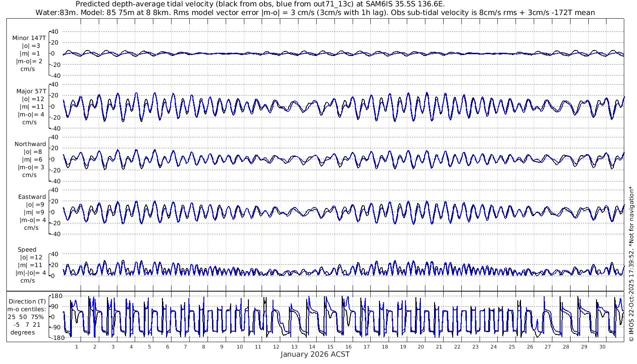Click the "180" tick atop the Direction axis

pyautogui.click(x=56, y=296)
